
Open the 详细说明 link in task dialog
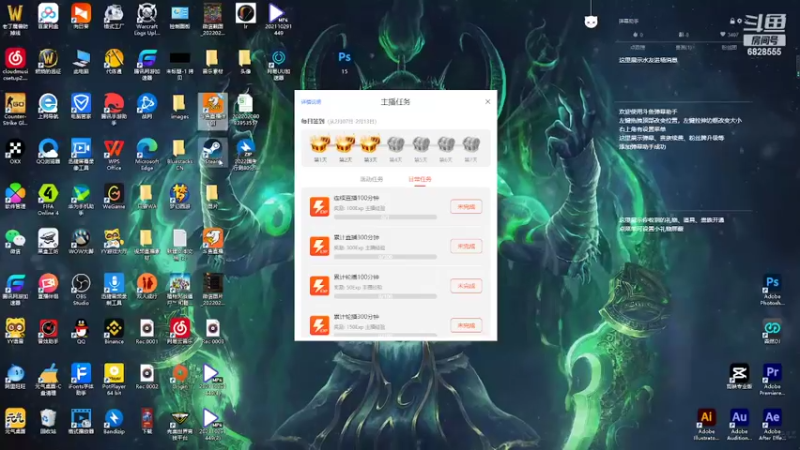[311, 102]
